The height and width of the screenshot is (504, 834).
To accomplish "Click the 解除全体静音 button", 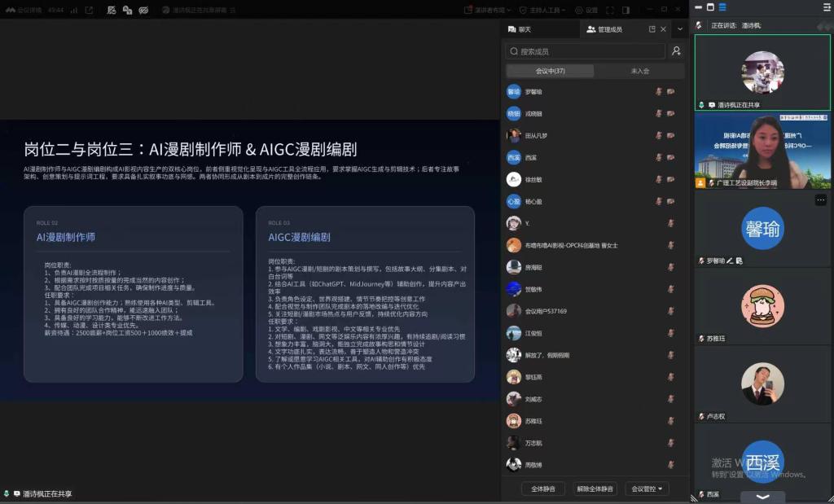I will point(595,489).
